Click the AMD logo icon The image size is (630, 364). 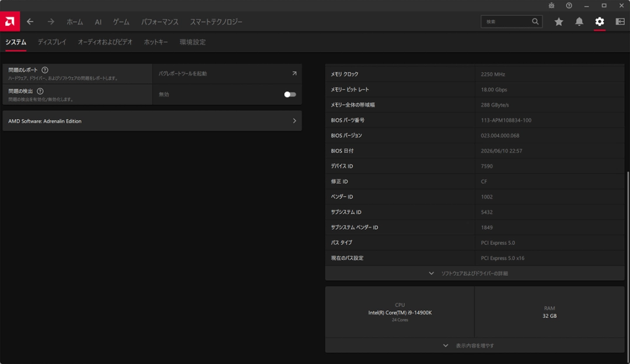pyautogui.click(x=10, y=22)
